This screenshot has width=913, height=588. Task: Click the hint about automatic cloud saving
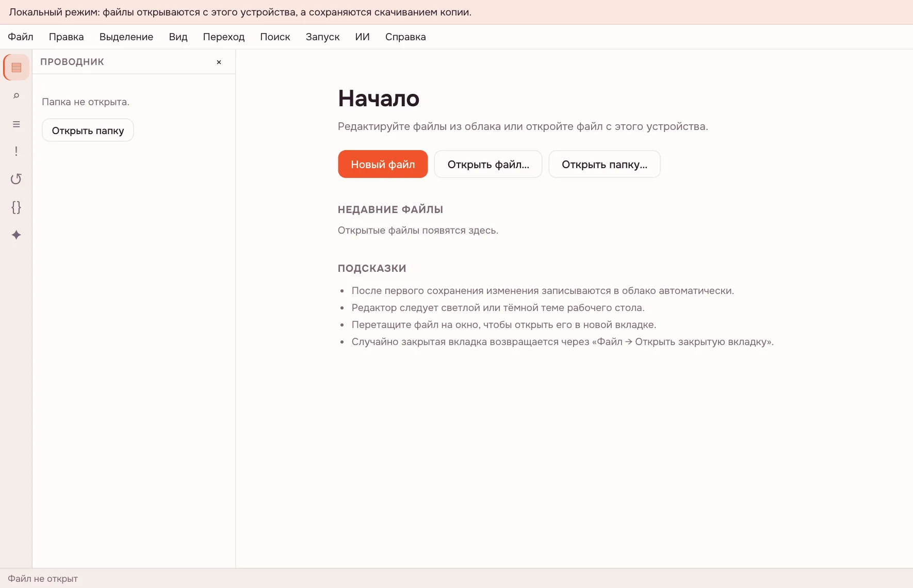coord(543,291)
